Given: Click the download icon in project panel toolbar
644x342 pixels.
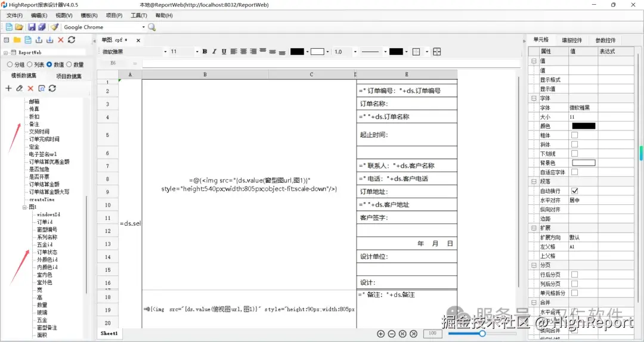Looking at the screenshot, I should 49,40.
